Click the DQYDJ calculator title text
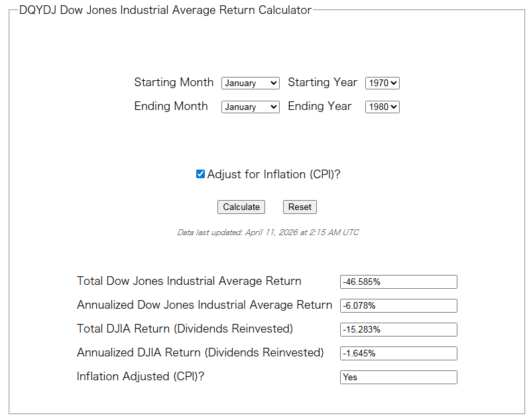 click(x=165, y=10)
